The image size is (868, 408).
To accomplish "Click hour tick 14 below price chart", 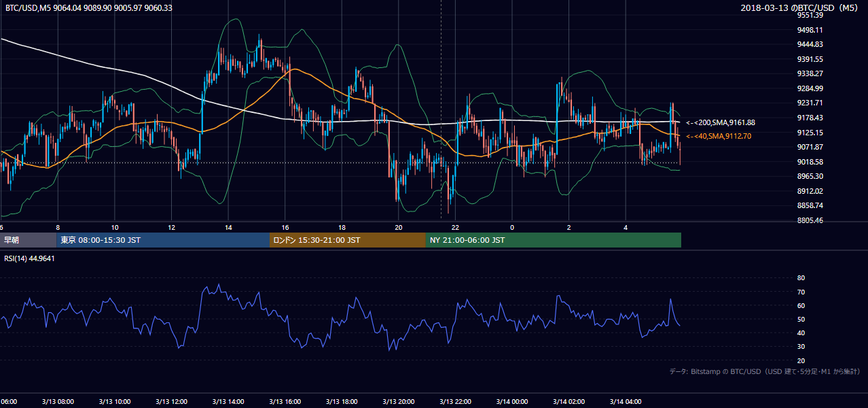I will tap(228, 227).
